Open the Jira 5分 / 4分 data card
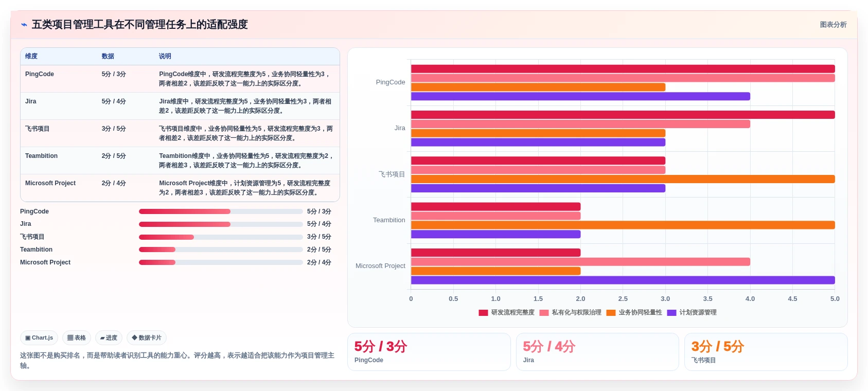The image size is (868, 391). coord(597,352)
